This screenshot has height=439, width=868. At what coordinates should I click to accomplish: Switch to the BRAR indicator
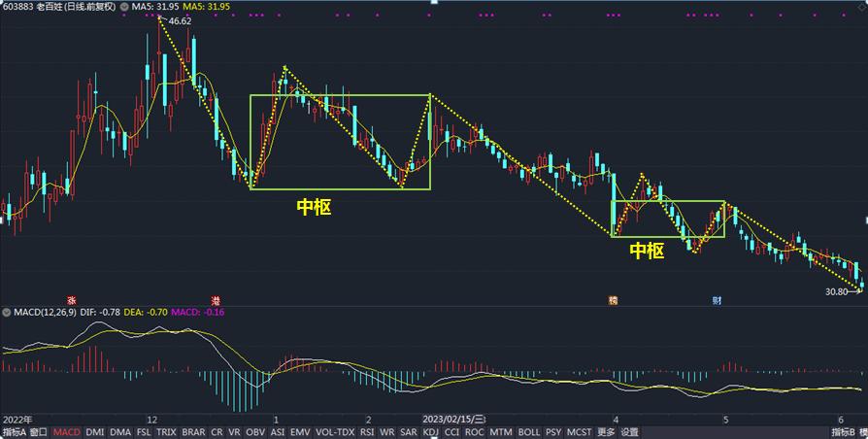(x=194, y=432)
